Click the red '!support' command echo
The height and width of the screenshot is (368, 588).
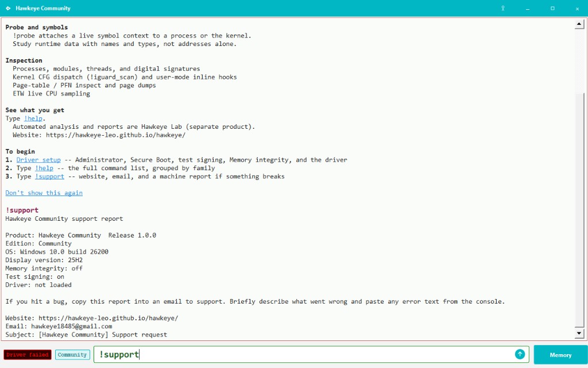(22, 210)
